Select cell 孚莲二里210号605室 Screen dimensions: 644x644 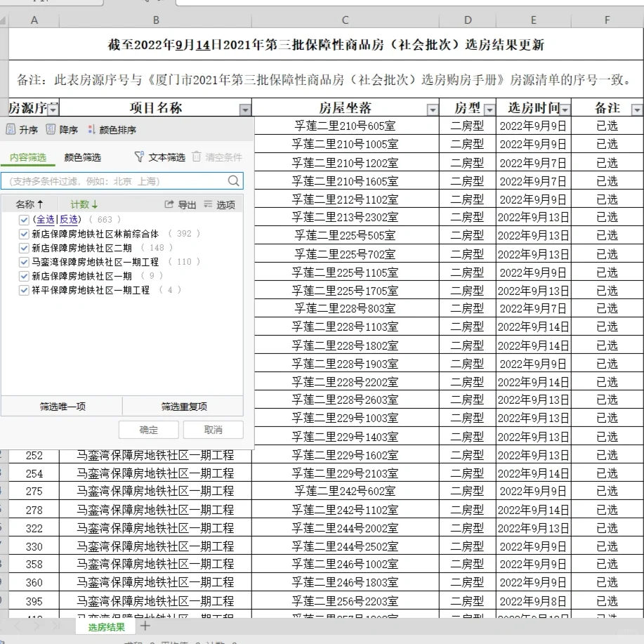[346, 126]
